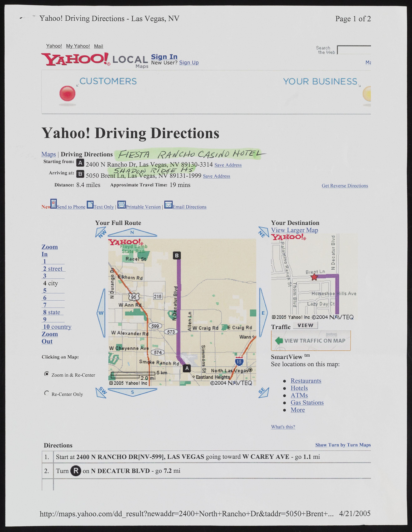412x532 pixels.
Task: Click the Sign In link
Action: click(x=164, y=57)
